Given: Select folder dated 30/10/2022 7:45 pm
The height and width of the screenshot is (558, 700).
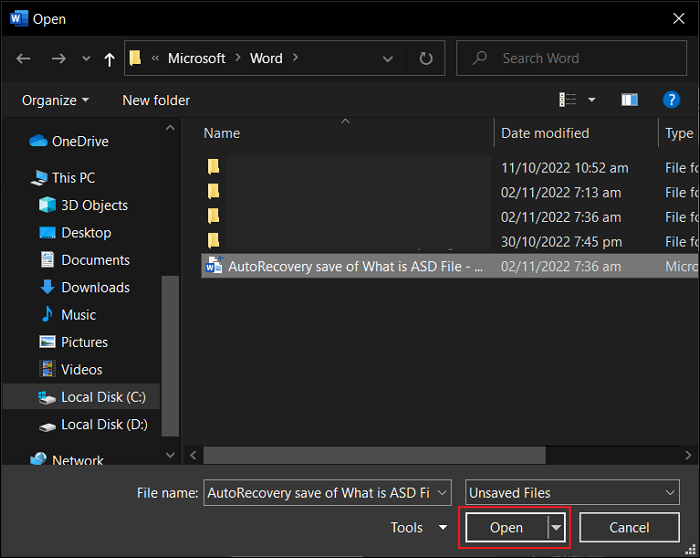Looking at the screenshot, I should (x=450, y=242).
